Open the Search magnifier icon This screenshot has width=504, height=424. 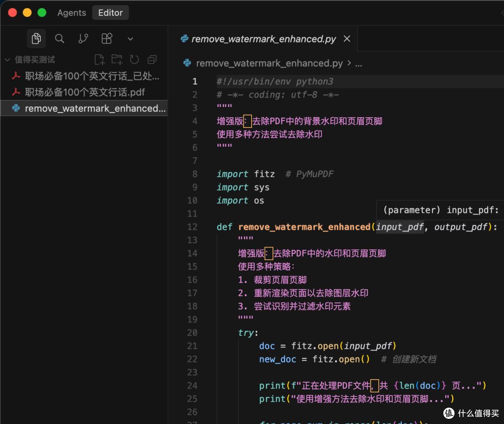click(59, 39)
